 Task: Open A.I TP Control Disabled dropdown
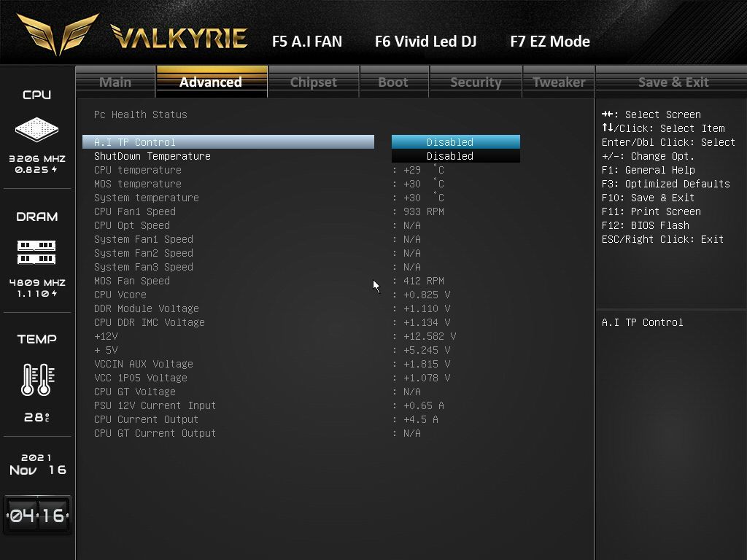455,142
